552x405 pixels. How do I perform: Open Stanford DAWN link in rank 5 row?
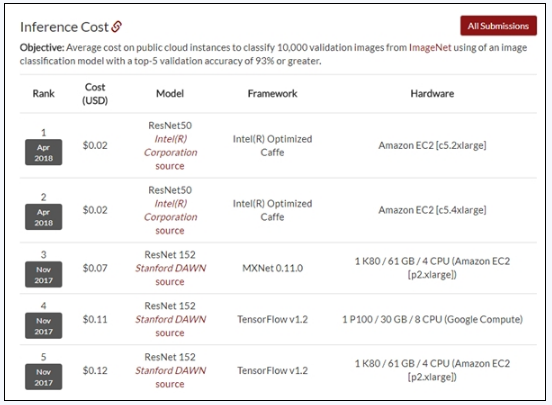(170, 370)
